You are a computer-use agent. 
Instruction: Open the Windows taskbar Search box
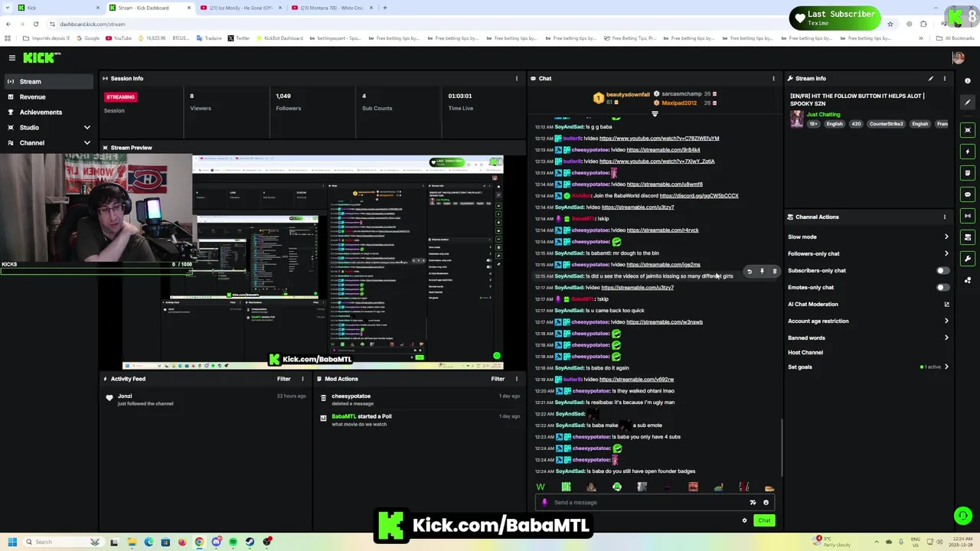[64, 542]
